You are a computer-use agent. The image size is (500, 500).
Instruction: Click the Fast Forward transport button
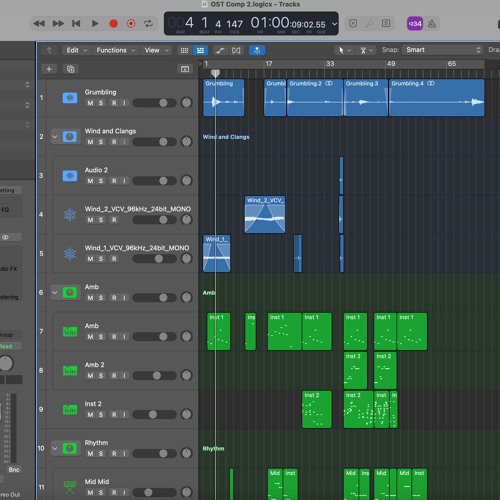coord(58,24)
